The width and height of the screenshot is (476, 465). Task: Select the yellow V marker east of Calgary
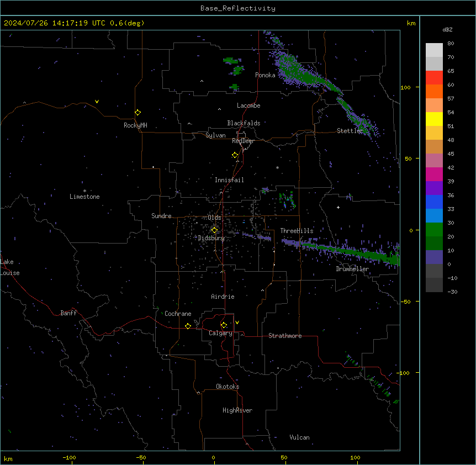237,323
